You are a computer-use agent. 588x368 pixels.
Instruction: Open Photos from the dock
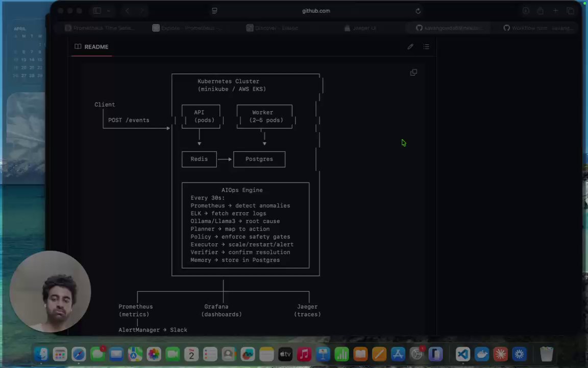(154, 354)
